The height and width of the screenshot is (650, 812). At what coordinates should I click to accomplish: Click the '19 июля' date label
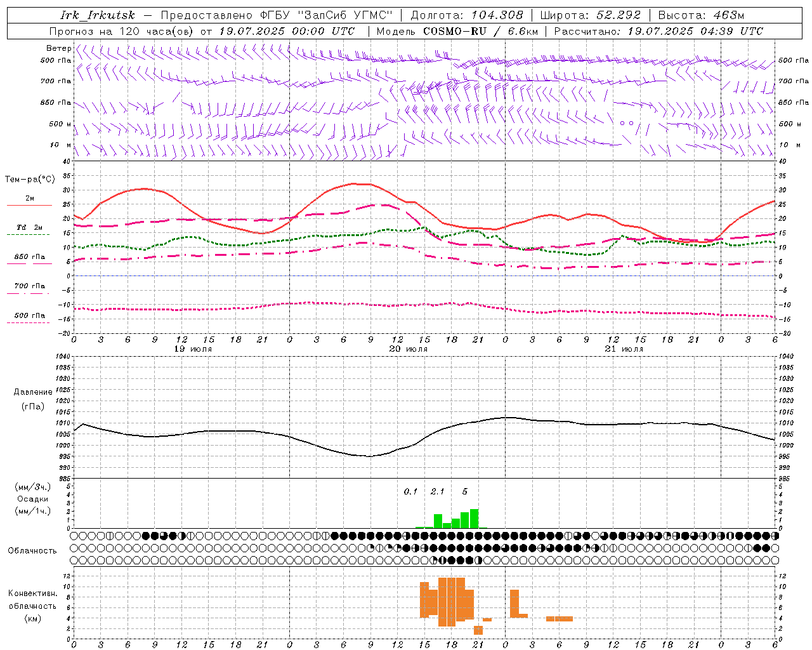193,349
